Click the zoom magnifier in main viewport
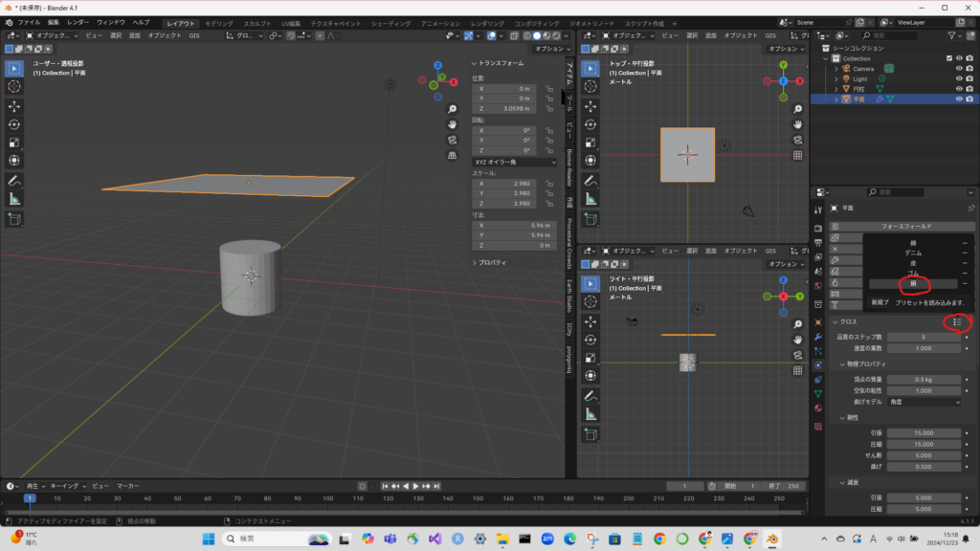 [452, 108]
